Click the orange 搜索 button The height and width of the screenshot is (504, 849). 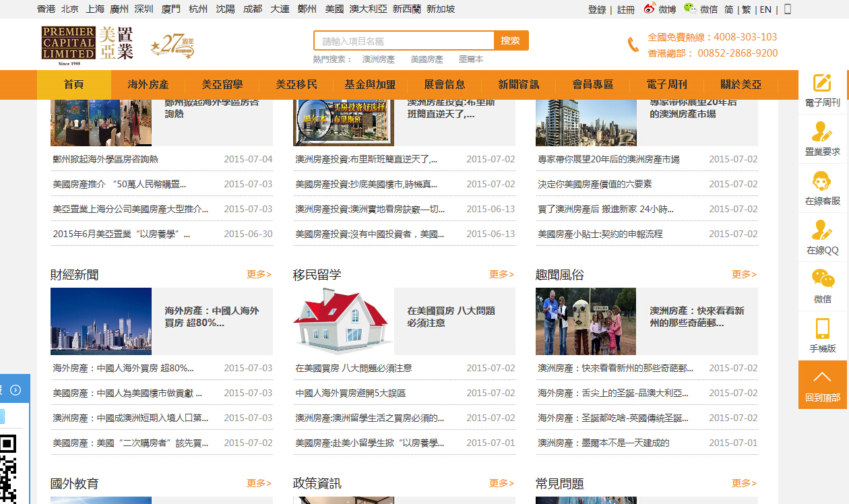[x=511, y=40]
